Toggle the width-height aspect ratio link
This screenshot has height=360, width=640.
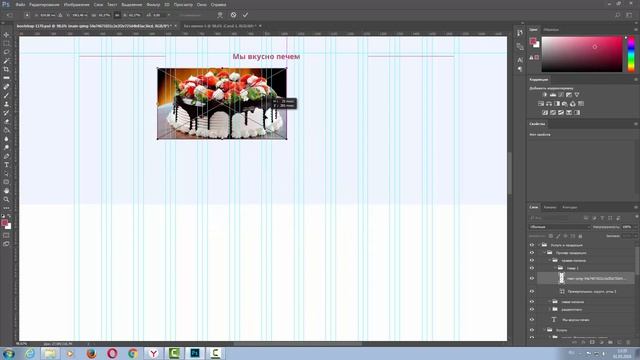117,15
